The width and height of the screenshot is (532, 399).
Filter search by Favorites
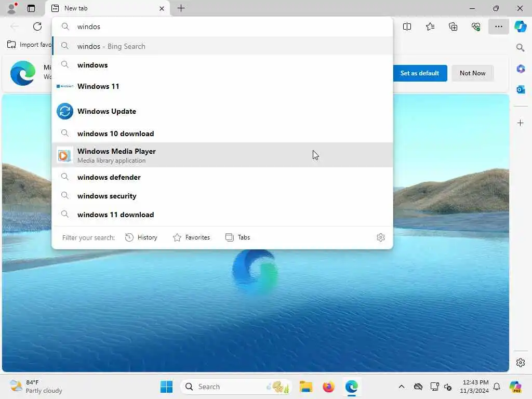[191, 237]
